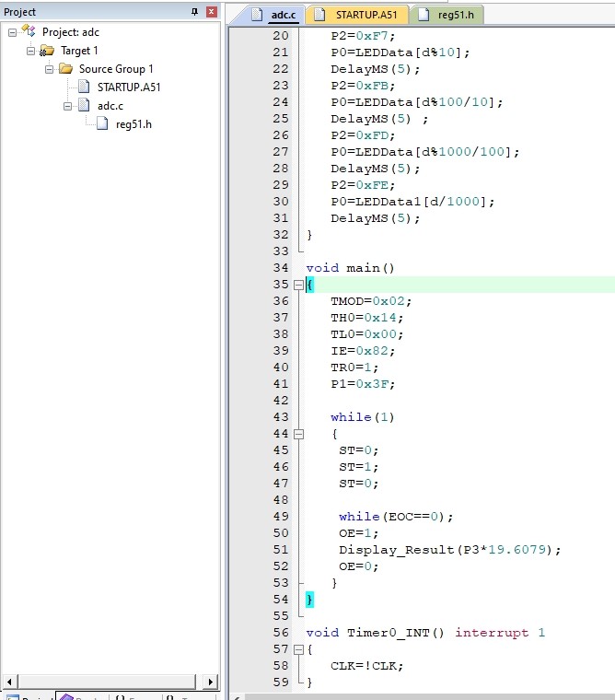
Task: Click the Project: adc workspace icon
Action: tap(29, 31)
